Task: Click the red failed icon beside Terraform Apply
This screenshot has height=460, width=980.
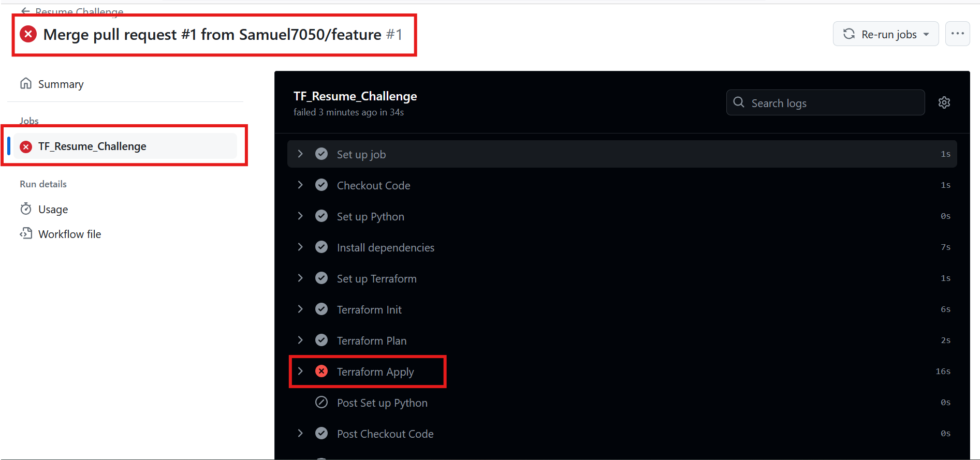Action: tap(321, 371)
